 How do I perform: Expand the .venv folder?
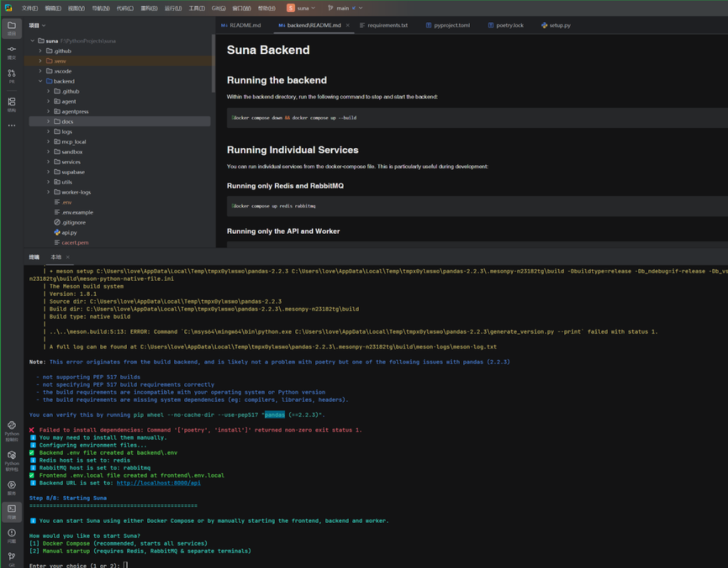pyautogui.click(x=40, y=61)
